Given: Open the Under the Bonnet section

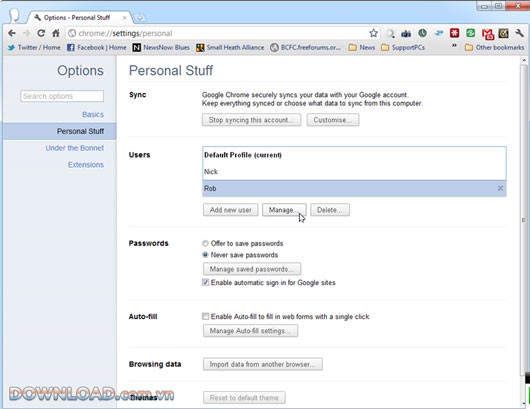Looking at the screenshot, I should (x=74, y=148).
